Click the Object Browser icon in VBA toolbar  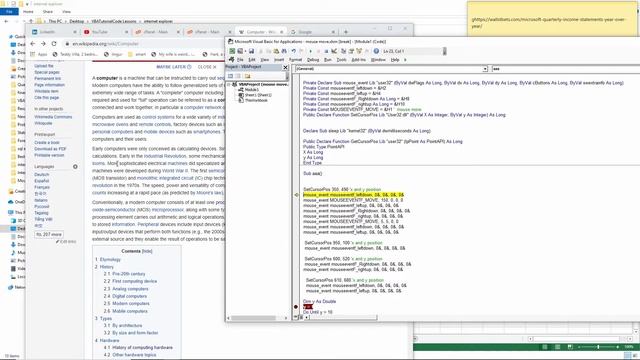(x=359, y=51)
